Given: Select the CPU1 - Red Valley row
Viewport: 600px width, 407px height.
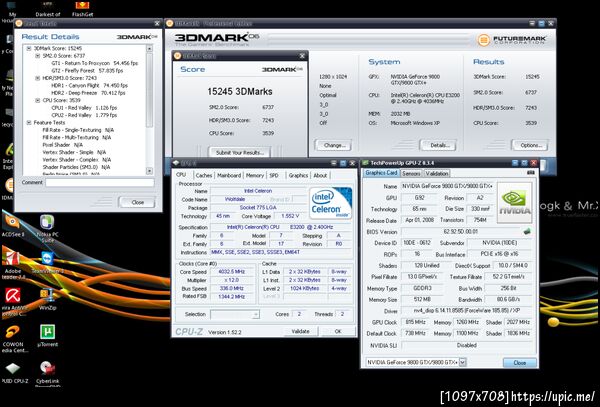Looking at the screenshot, I should [x=84, y=108].
